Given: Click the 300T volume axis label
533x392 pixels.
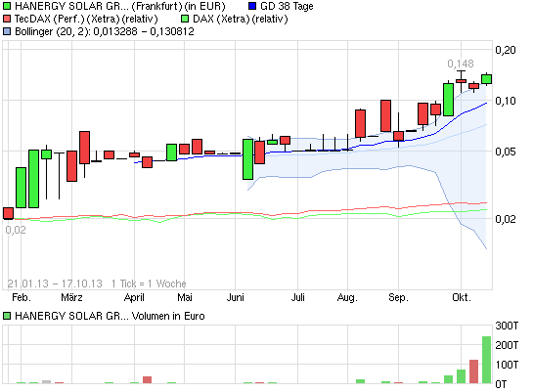Looking at the screenshot, I should (507, 326).
